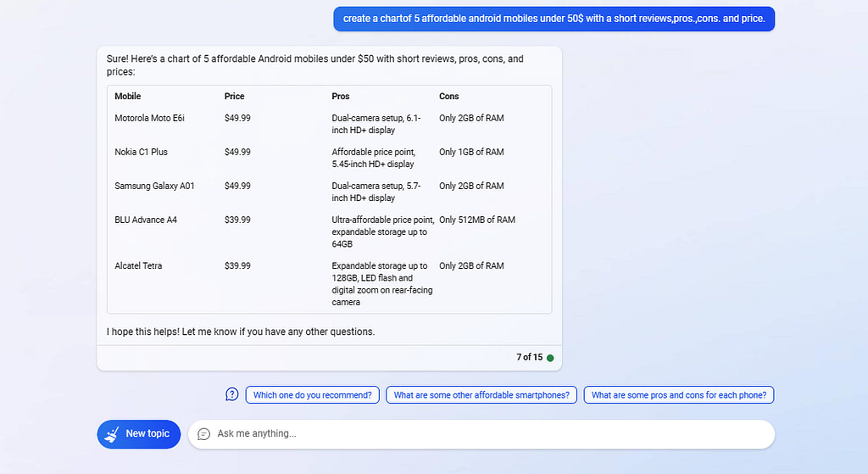Click the 'Pros' column header
This screenshot has width=868, height=474.
(341, 97)
